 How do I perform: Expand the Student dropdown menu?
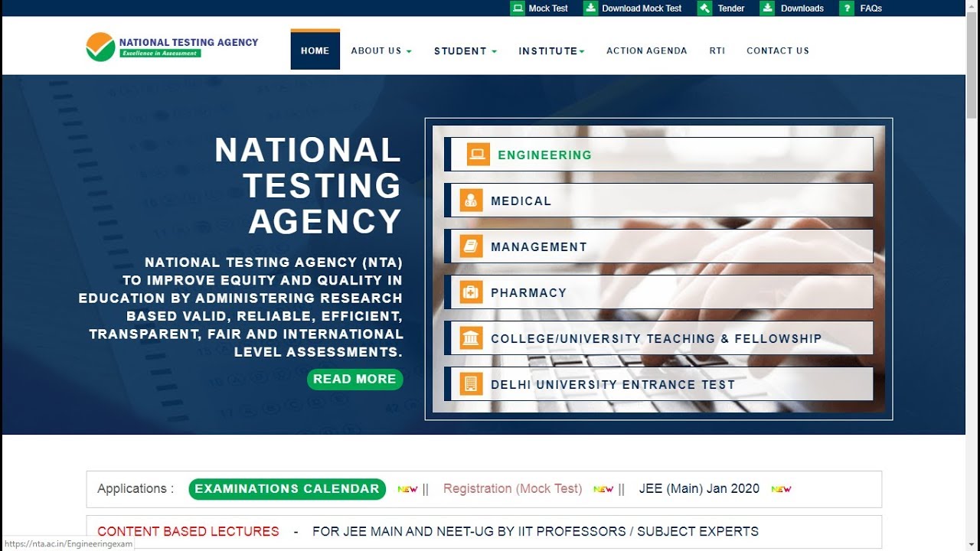465,51
